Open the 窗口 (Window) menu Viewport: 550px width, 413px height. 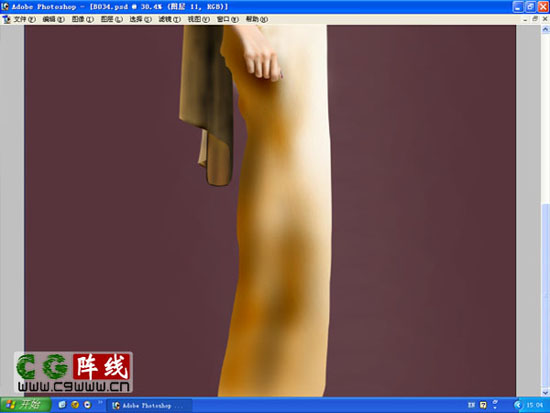tap(228, 19)
